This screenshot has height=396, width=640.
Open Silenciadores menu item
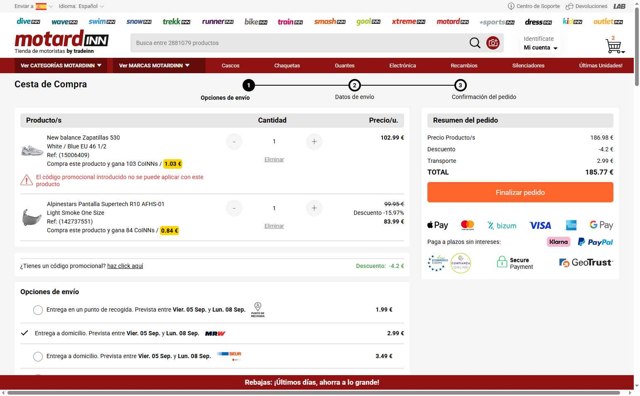528,65
